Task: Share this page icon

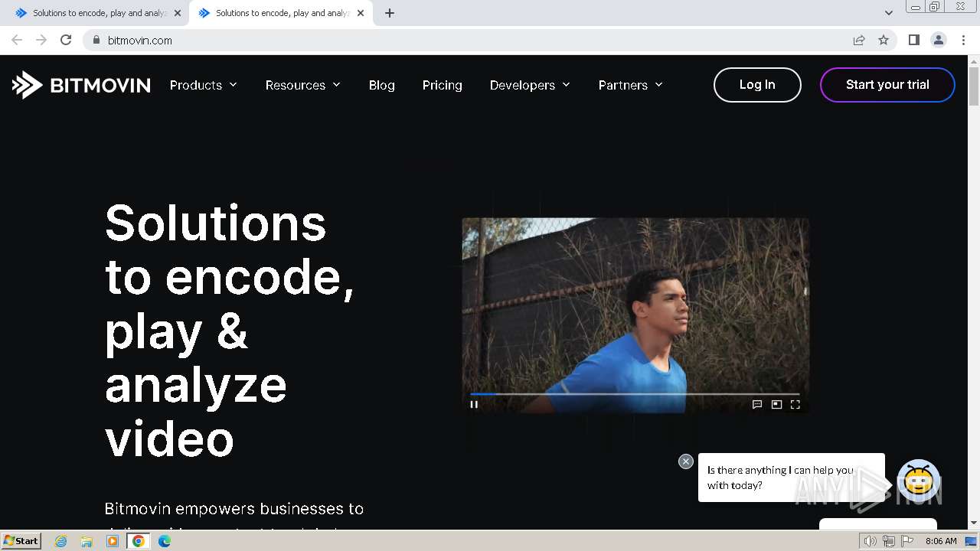Action: click(x=859, y=41)
